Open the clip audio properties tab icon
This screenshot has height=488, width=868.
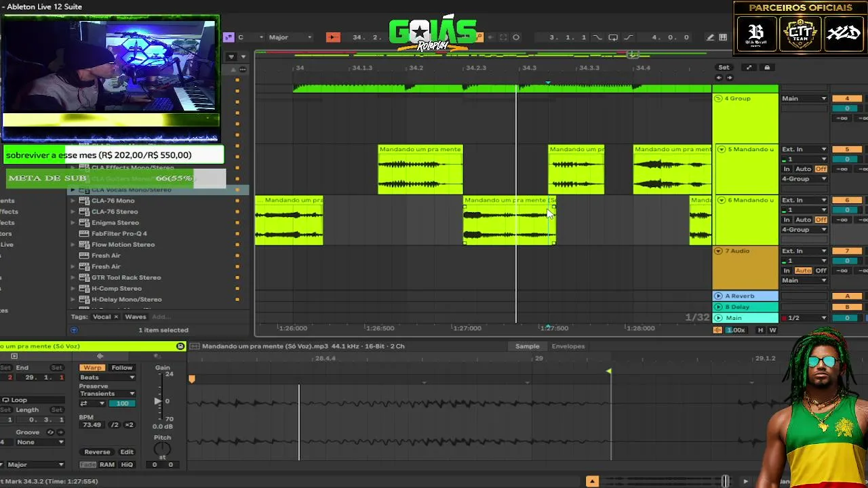(x=100, y=357)
